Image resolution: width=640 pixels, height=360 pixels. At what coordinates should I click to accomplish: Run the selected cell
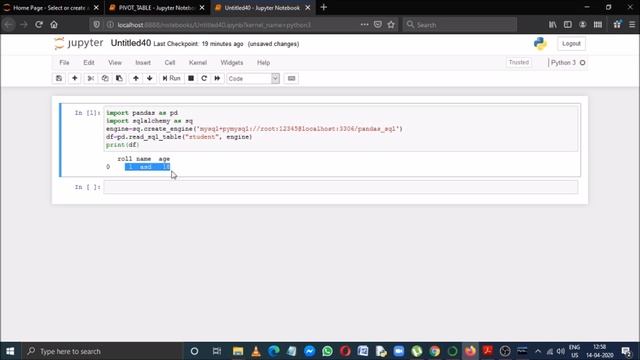pos(171,78)
